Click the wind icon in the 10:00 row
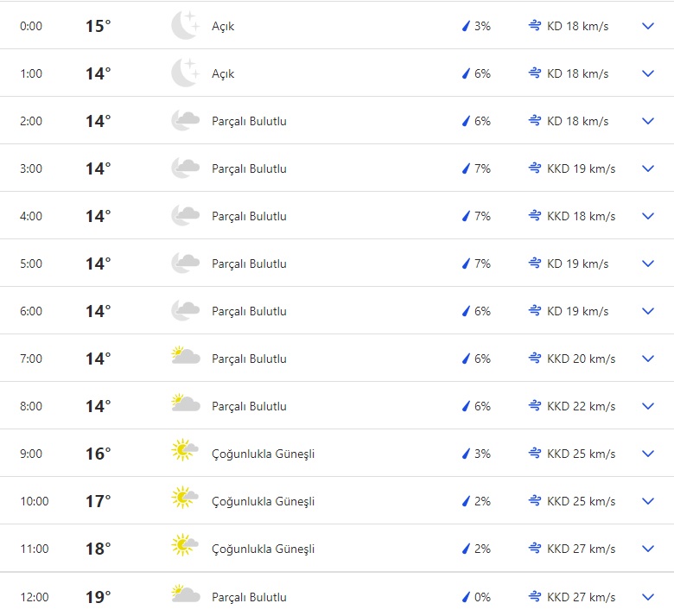 point(535,501)
